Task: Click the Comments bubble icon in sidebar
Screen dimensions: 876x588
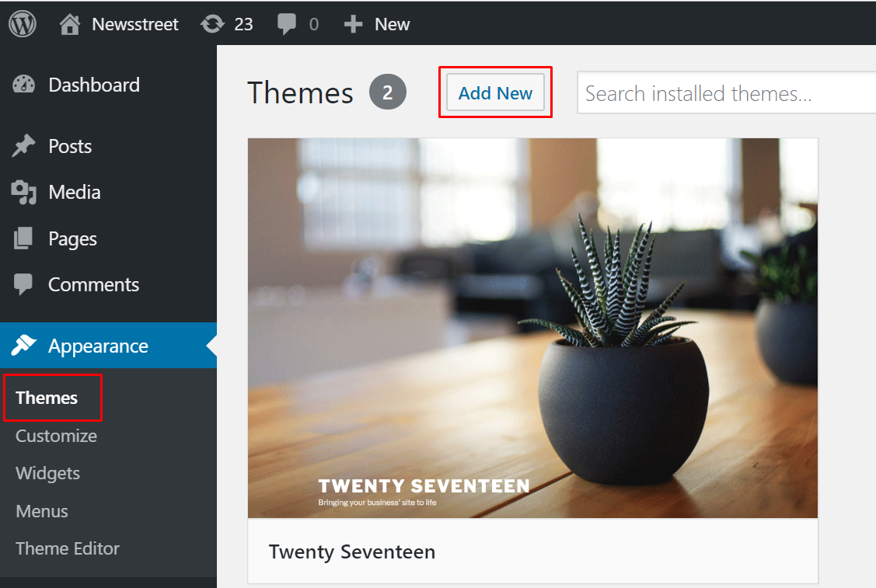Action: tap(24, 284)
